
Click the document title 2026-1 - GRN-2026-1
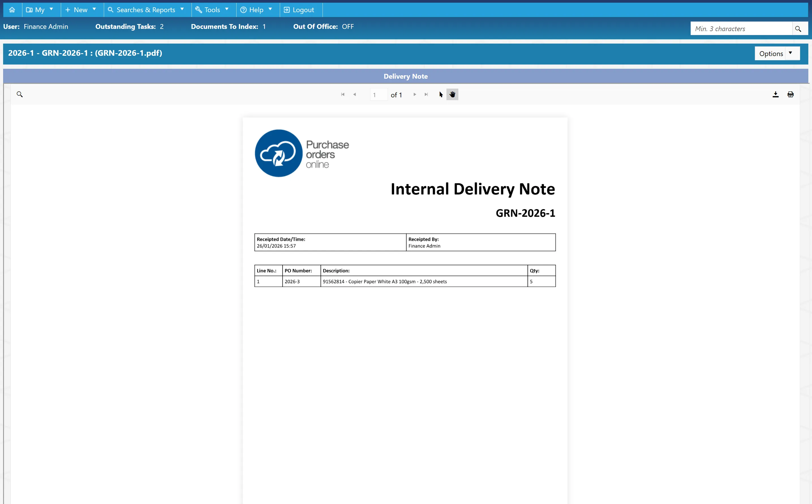[x=85, y=53]
